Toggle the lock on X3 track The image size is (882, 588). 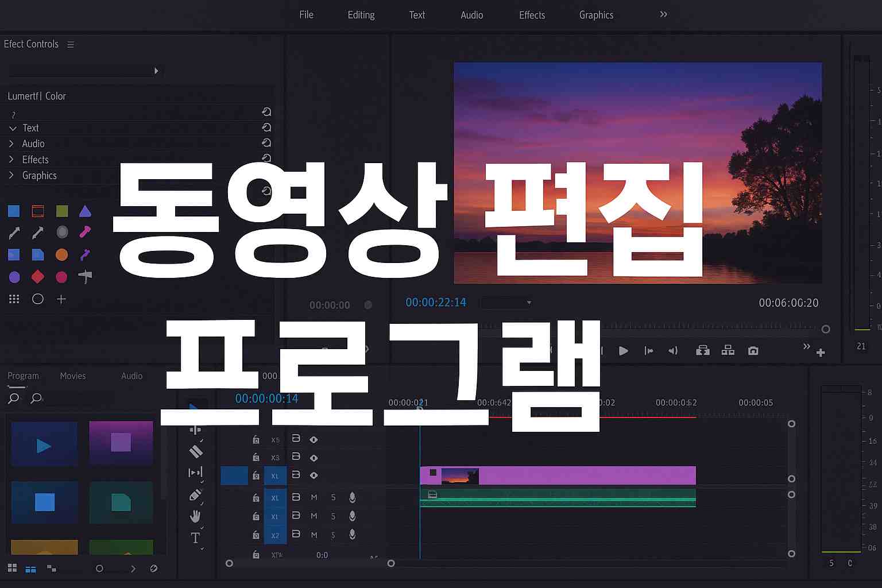(256, 458)
